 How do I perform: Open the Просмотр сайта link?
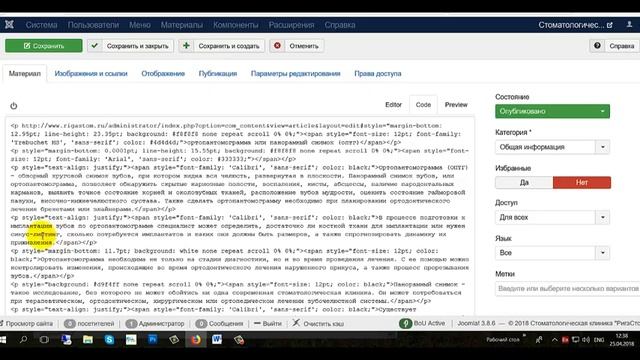tap(27, 324)
